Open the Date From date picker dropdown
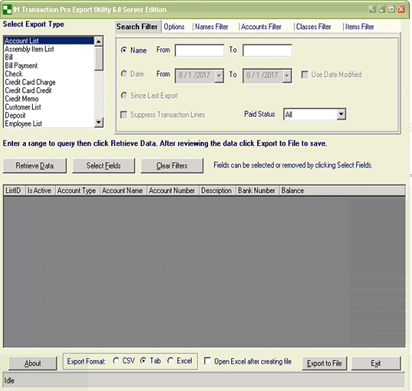The image size is (412, 391). coord(219,75)
